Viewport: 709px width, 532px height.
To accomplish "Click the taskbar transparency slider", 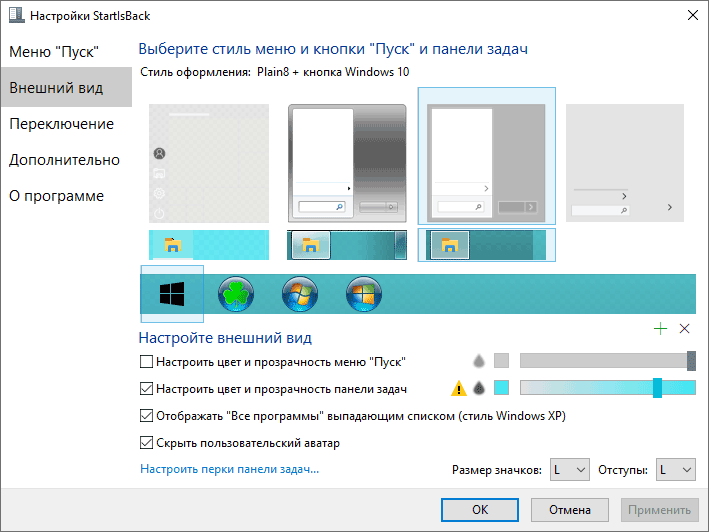I will point(608,388).
